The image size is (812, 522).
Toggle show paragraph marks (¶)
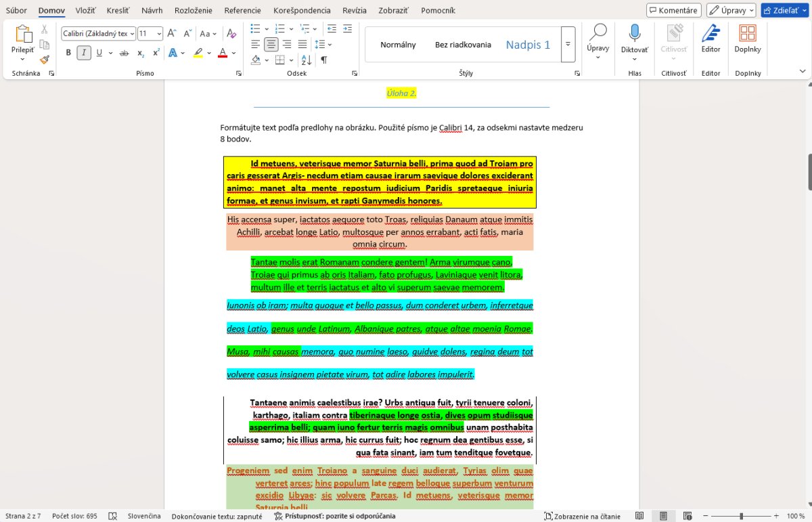[x=324, y=60]
